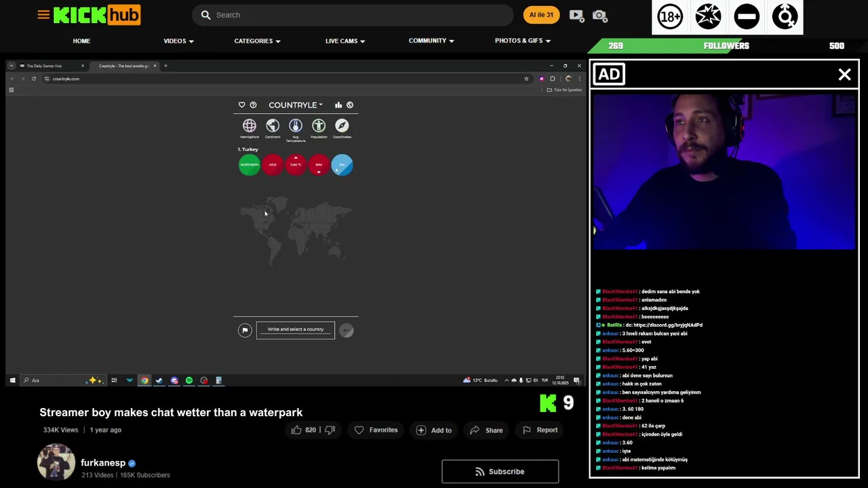Open the photo camera upload icon
This screenshot has height=488, width=868.
pos(599,15)
